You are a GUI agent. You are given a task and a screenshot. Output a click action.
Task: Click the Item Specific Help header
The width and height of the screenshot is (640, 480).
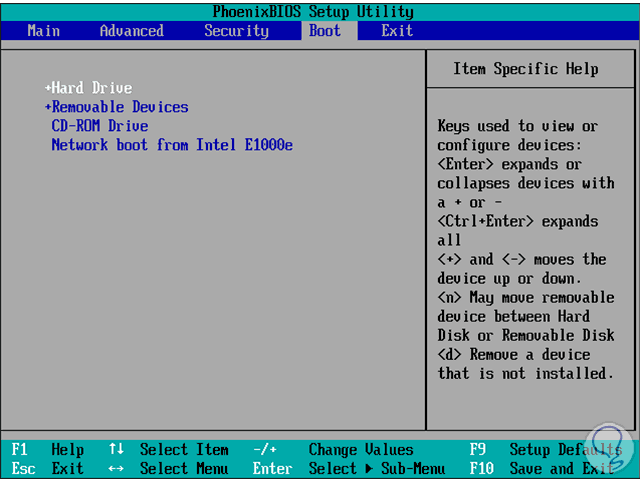pyautogui.click(x=526, y=69)
